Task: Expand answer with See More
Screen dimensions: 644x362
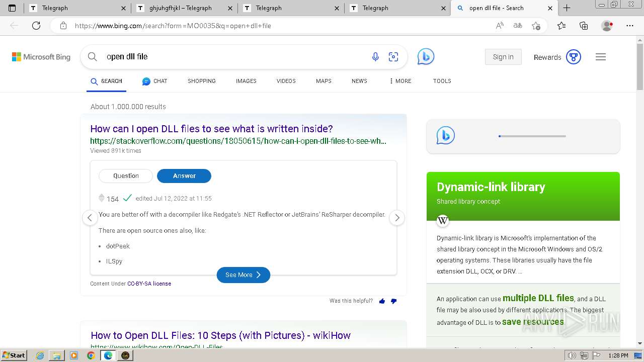Action: pos(244,275)
